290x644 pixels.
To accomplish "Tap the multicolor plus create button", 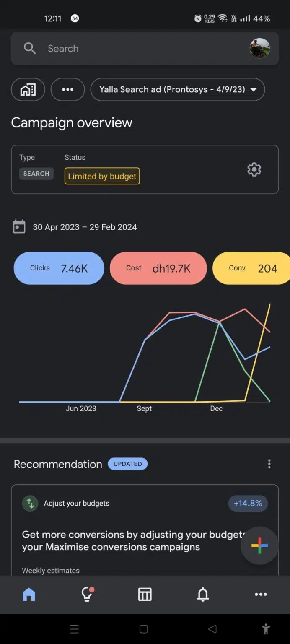I will point(259,545).
